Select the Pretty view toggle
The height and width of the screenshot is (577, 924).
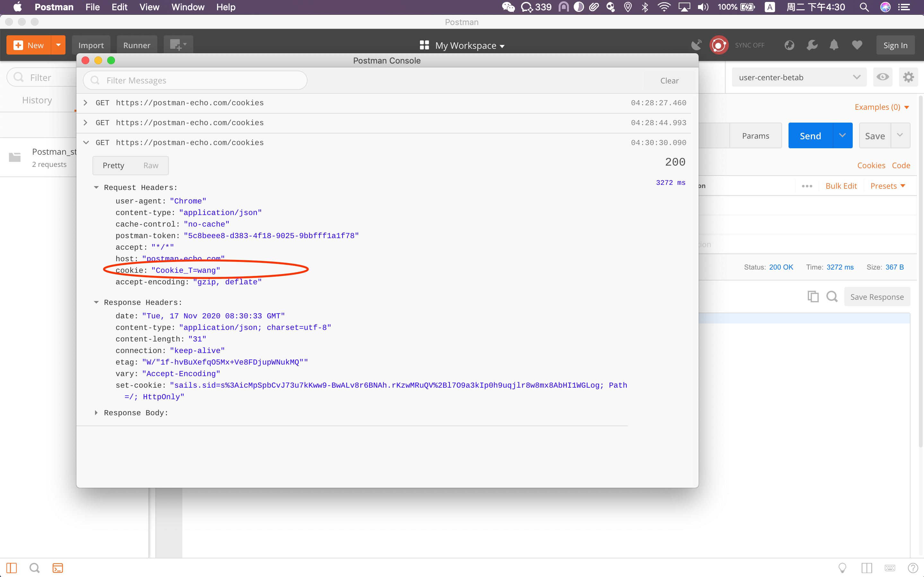pos(113,165)
